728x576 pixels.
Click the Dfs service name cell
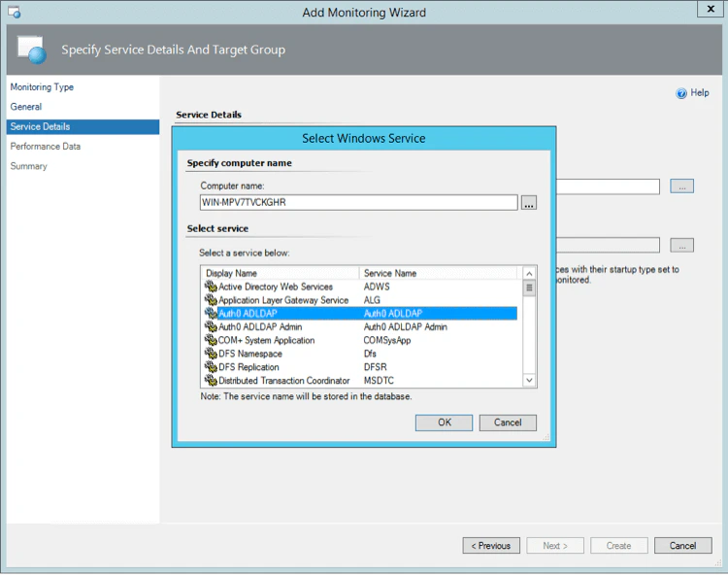tap(370, 354)
